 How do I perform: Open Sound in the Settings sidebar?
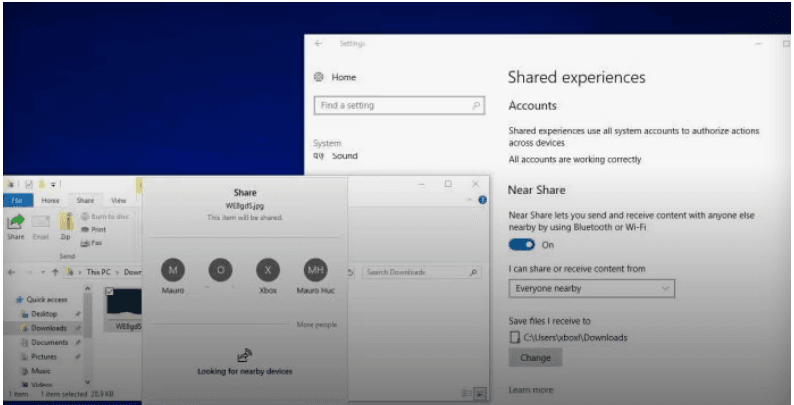click(x=335, y=156)
